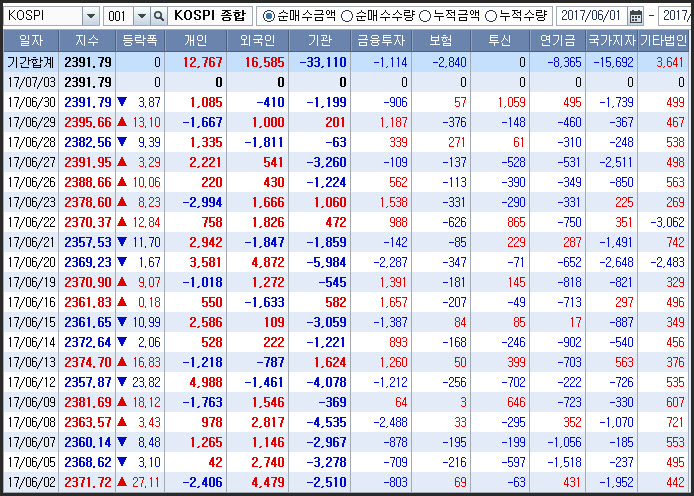Click the 국가지자 column header
The height and width of the screenshot is (496, 694).
click(x=612, y=41)
